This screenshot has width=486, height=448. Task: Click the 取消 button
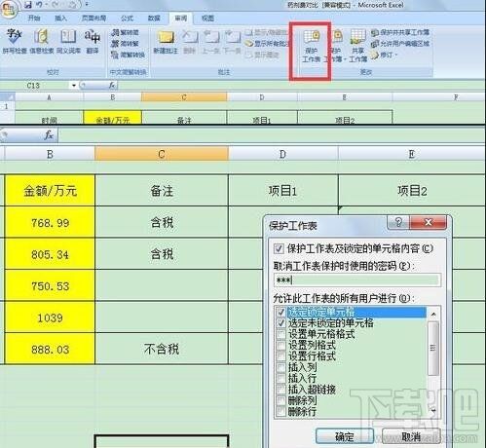(x=411, y=436)
